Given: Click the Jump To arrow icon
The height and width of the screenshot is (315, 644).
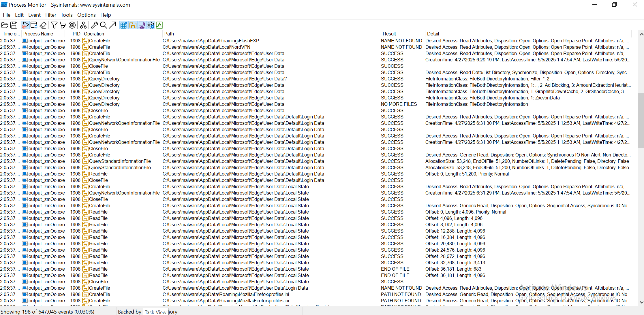Looking at the screenshot, I should (x=112, y=25).
